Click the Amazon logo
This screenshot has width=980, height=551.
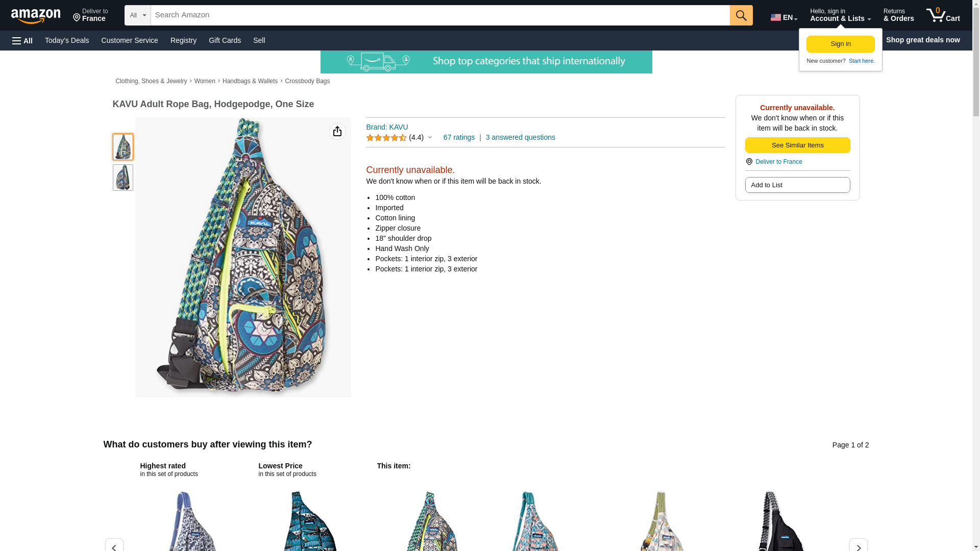point(36,16)
